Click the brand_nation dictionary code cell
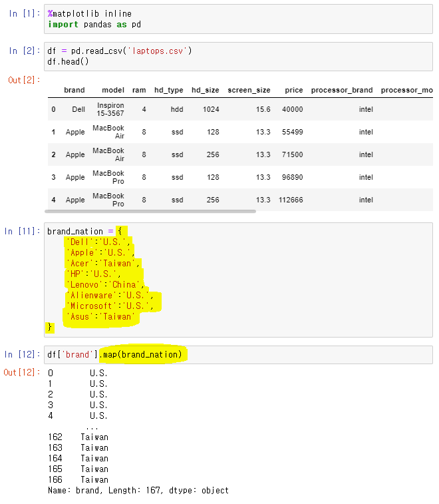The height and width of the screenshot is (504, 439). (x=238, y=280)
